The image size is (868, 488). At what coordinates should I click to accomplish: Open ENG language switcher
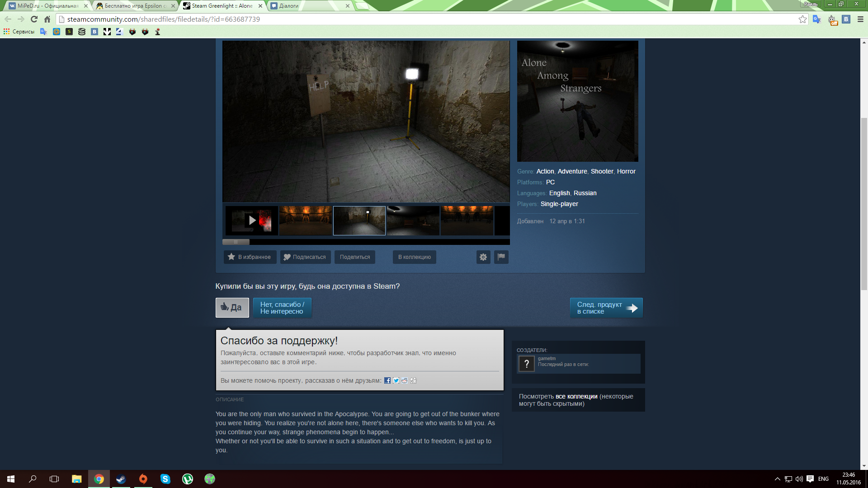(x=823, y=479)
